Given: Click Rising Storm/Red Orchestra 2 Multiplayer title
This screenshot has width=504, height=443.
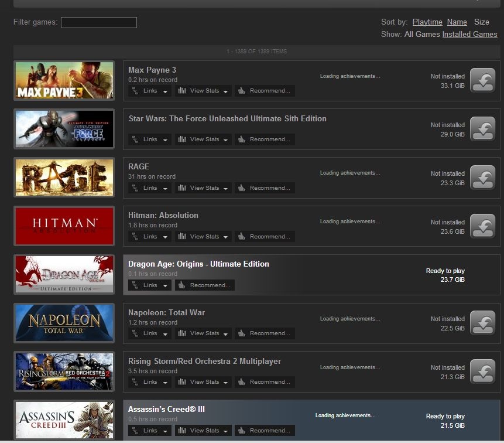Looking at the screenshot, I should [x=204, y=362].
